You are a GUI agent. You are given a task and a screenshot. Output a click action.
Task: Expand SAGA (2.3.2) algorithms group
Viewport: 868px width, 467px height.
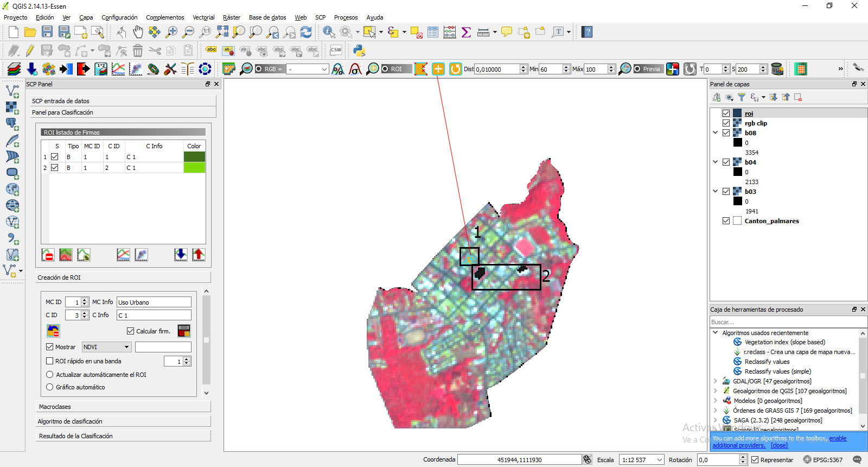[715, 420]
